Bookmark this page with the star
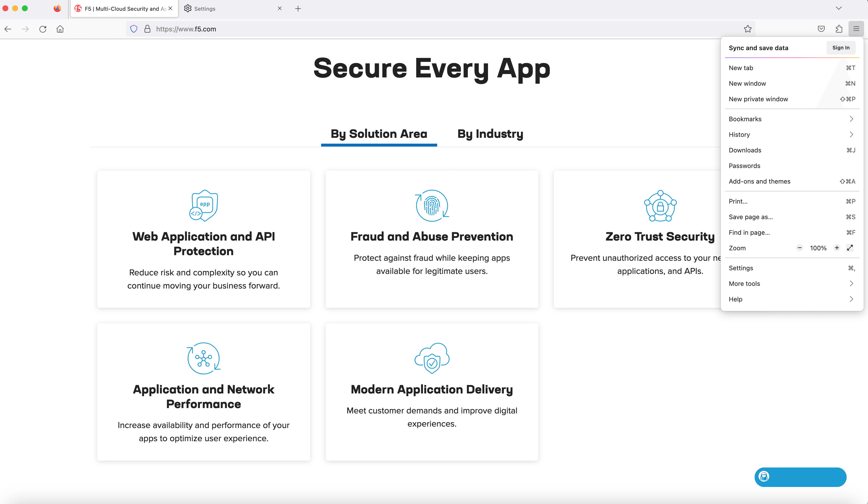Viewport: 868px width, 504px height. [x=747, y=29]
